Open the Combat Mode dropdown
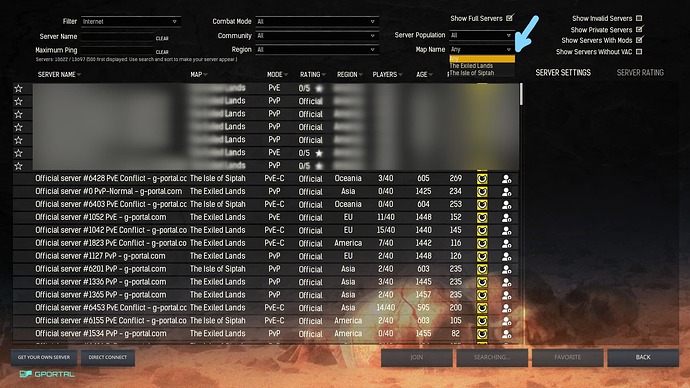The height and width of the screenshot is (388, 690). pyautogui.click(x=316, y=22)
